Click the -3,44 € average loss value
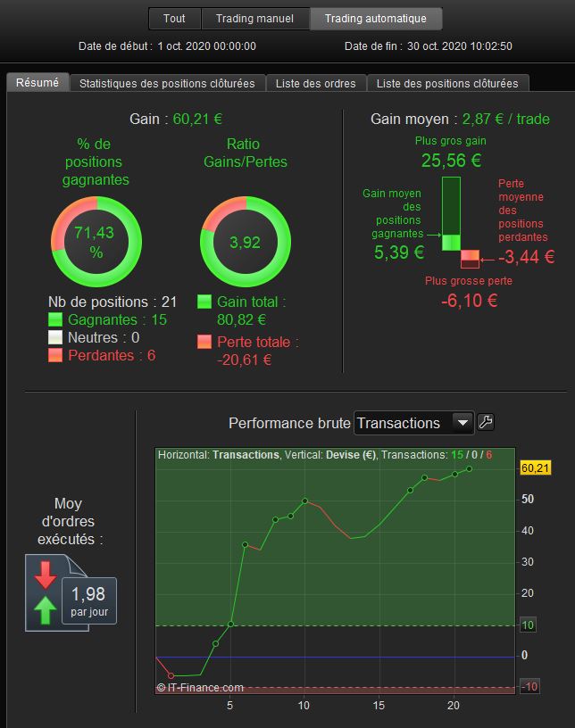The height and width of the screenshot is (728, 575). [527, 257]
